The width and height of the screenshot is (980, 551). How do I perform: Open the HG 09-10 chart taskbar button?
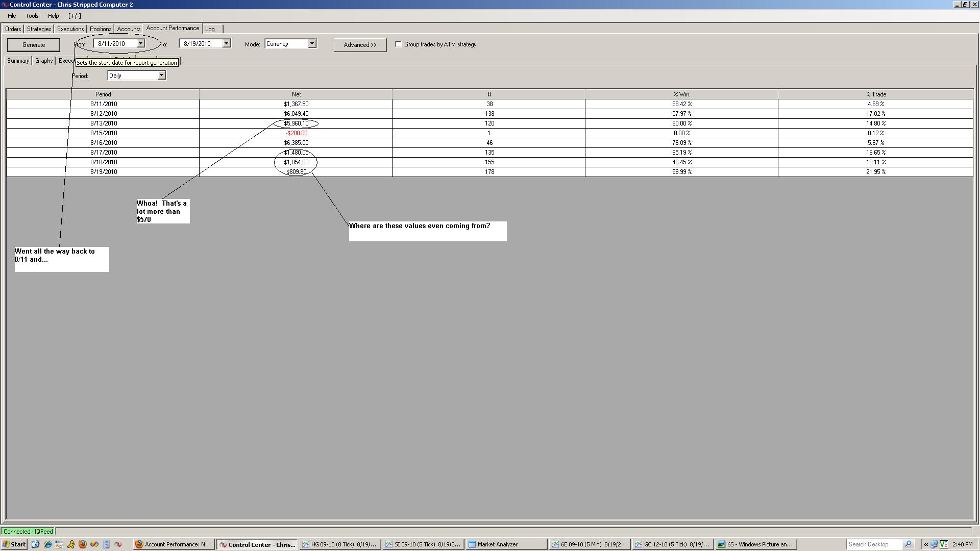340,544
